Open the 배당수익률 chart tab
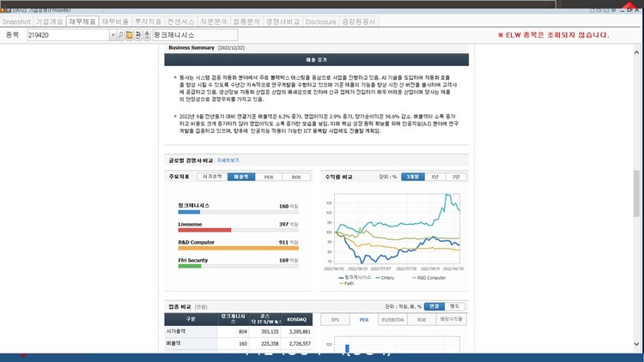Screen dimensions: 644x362 click(x=451, y=319)
